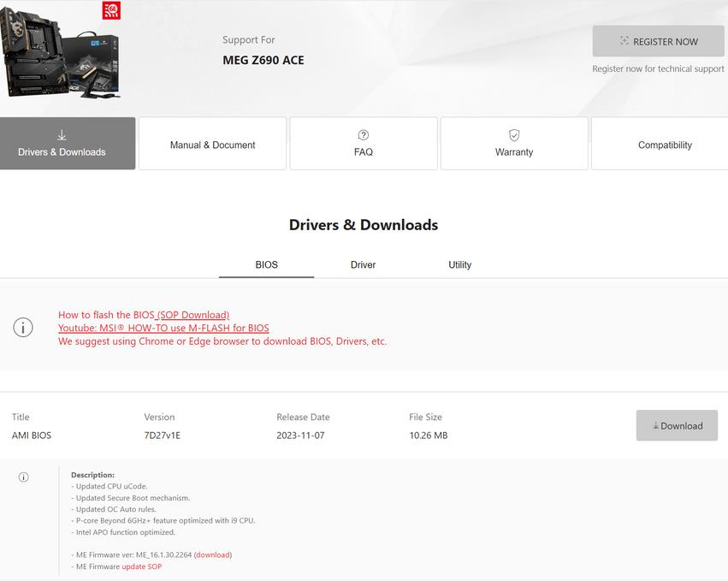This screenshot has width=728, height=581.
Task: Click 'Register now for technical support' text
Action: click(x=658, y=68)
